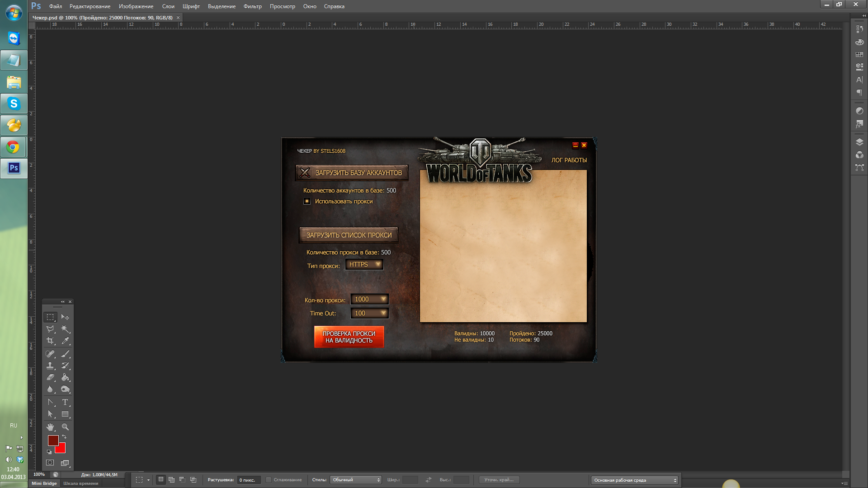Open the Слои menu

point(168,6)
